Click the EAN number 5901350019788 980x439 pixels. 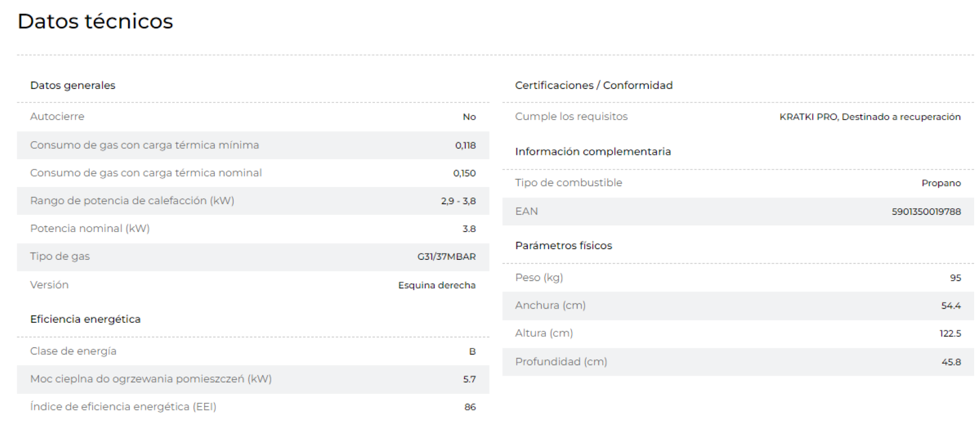pyautogui.click(x=926, y=212)
